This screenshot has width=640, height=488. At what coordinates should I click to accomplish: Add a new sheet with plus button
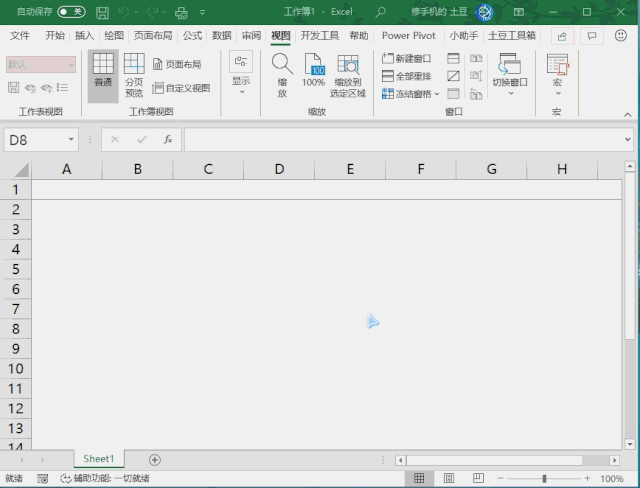(155, 460)
